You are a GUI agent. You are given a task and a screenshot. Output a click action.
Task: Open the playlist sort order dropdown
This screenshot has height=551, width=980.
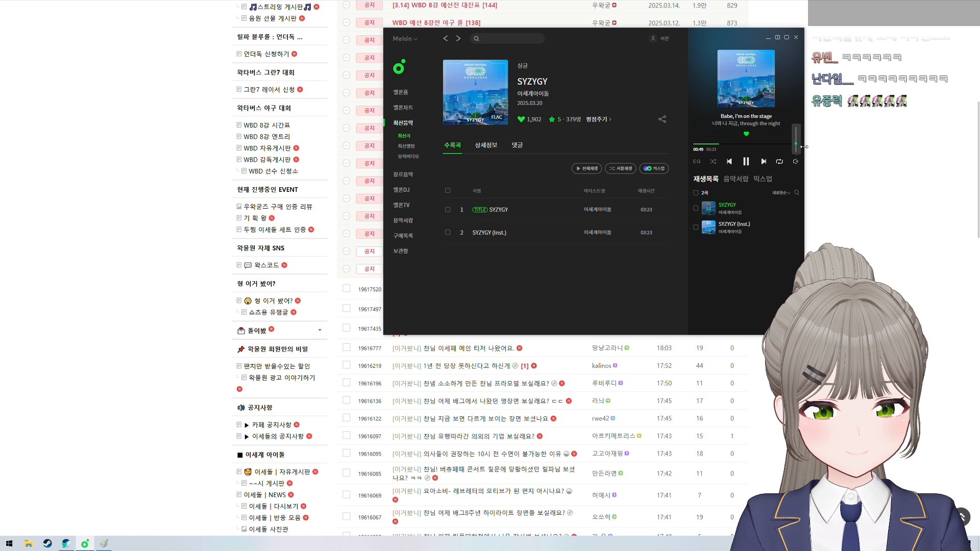(781, 193)
